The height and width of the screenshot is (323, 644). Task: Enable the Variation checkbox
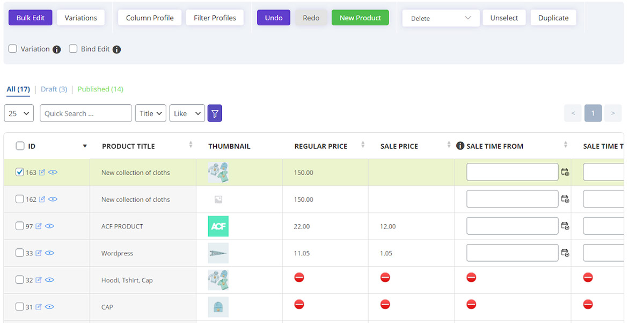point(13,49)
